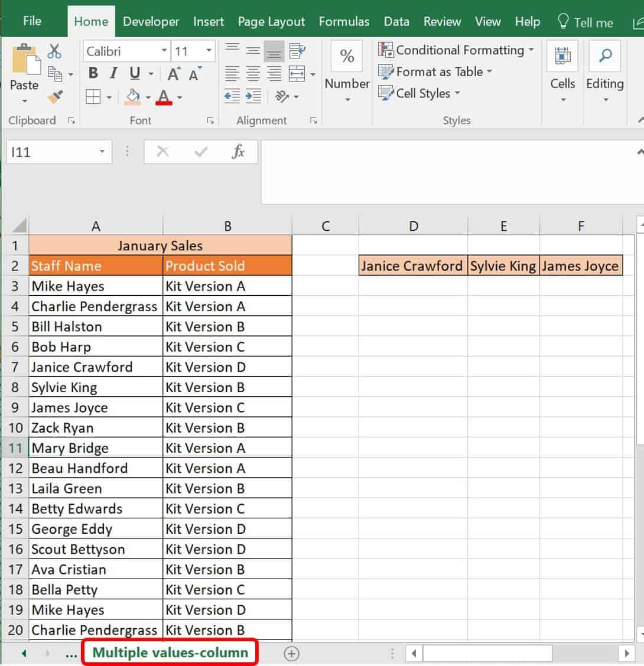This screenshot has width=644, height=666.
Task: Toggle bold formatting
Action: [x=93, y=74]
